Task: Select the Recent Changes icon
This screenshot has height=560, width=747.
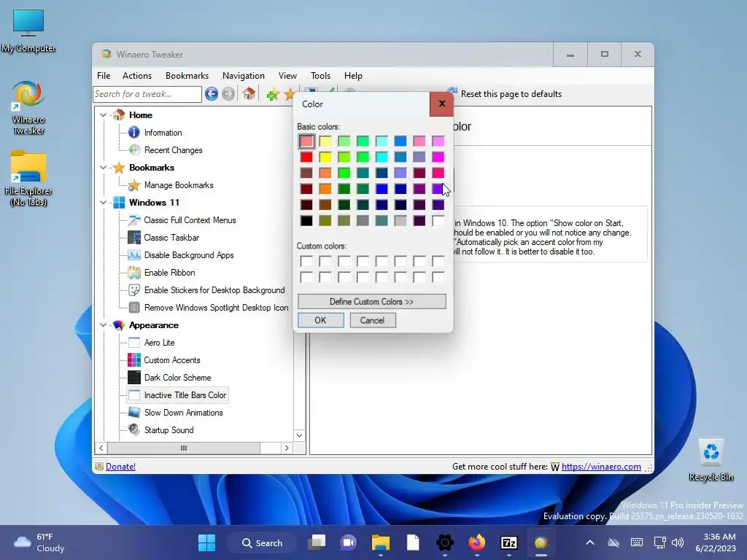Action: (134, 150)
